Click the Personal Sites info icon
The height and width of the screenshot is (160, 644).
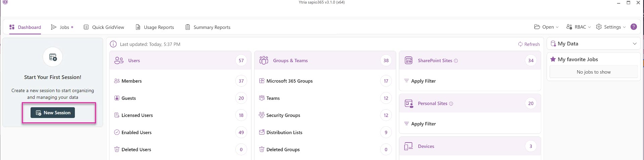(451, 104)
